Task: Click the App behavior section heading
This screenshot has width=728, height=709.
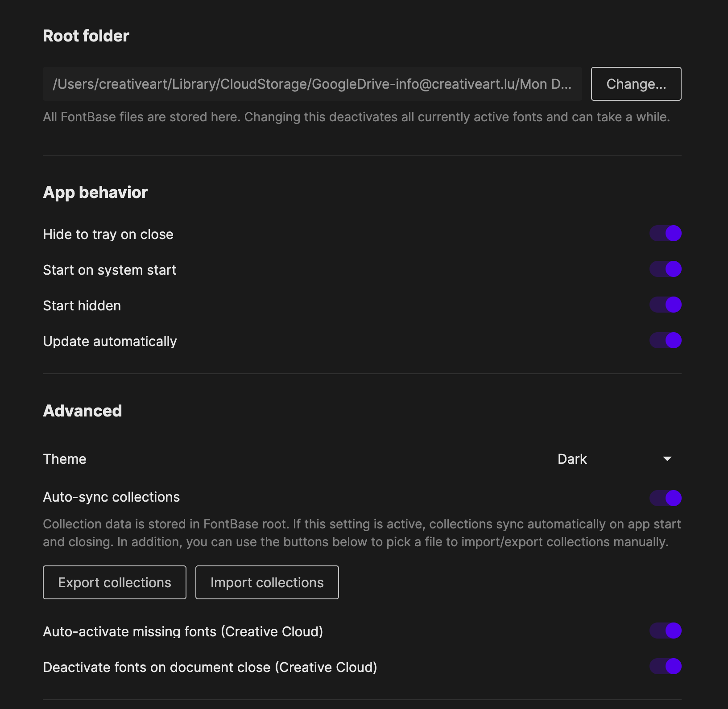Action: [x=95, y=192]
